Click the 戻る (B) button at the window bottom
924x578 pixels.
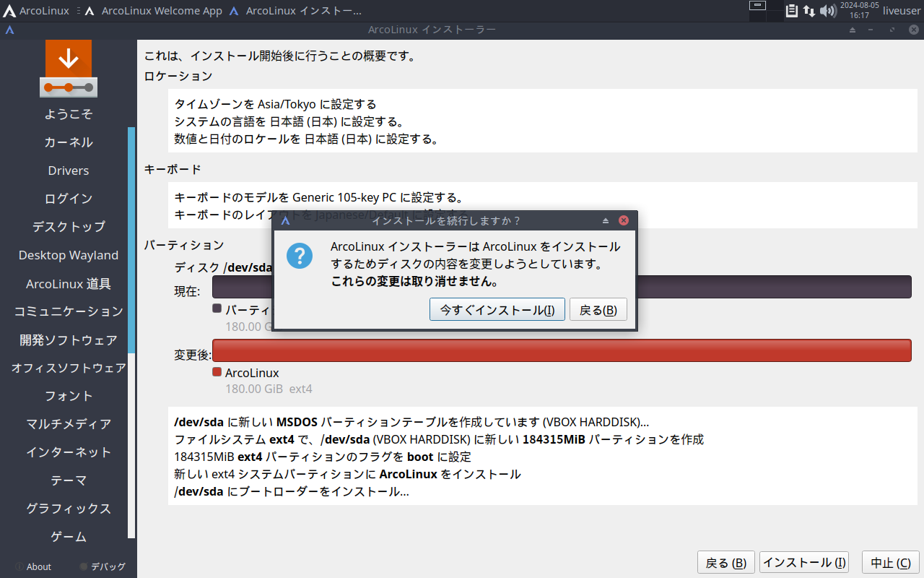(726, 563)
